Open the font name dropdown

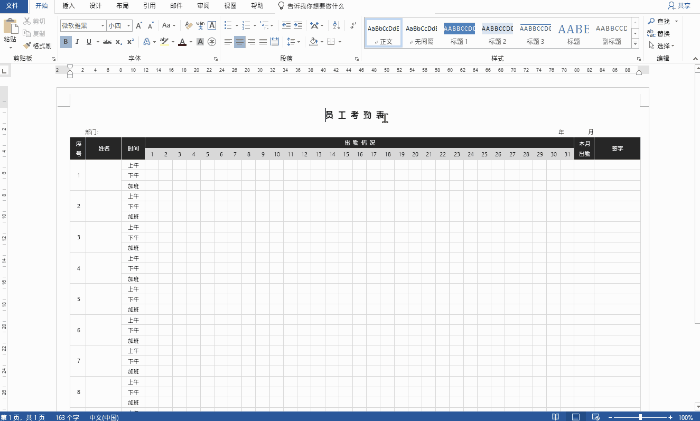pyautogui.click(x=103, y=26)
